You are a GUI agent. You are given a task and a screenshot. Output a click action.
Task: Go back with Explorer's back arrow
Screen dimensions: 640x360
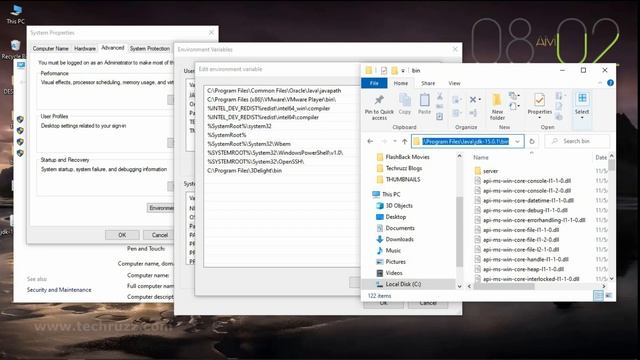pos(370,141)
